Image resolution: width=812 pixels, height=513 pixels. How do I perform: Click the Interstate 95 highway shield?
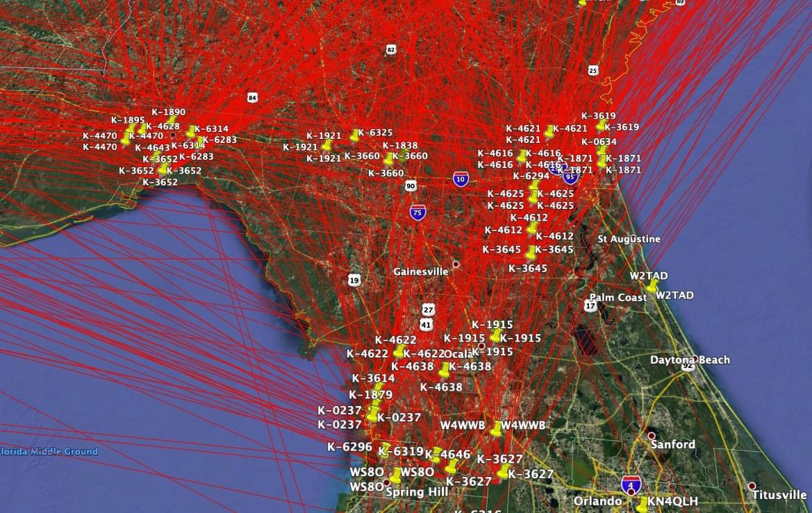pyautogui.click(x=570, y=177)
